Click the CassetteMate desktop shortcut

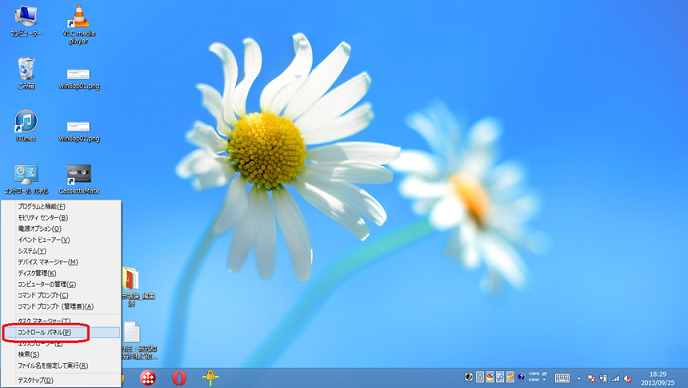79,179
